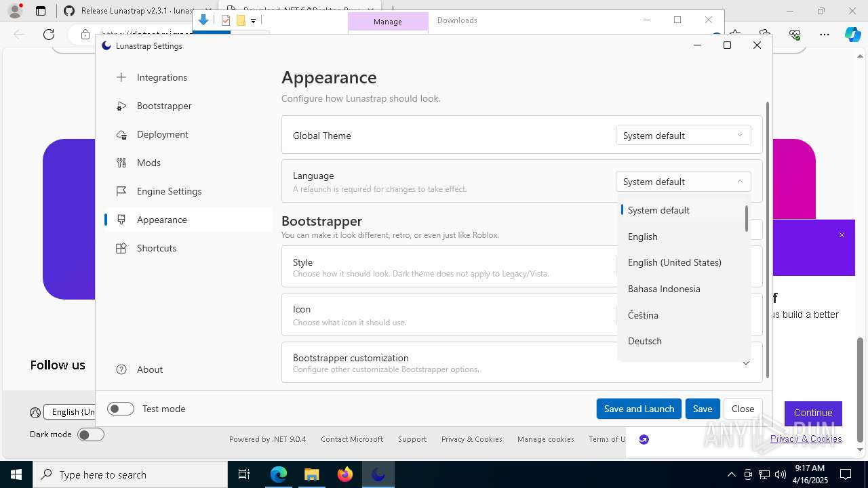Click the taskbar search box

pyautogui.click(x=130, y=474)
